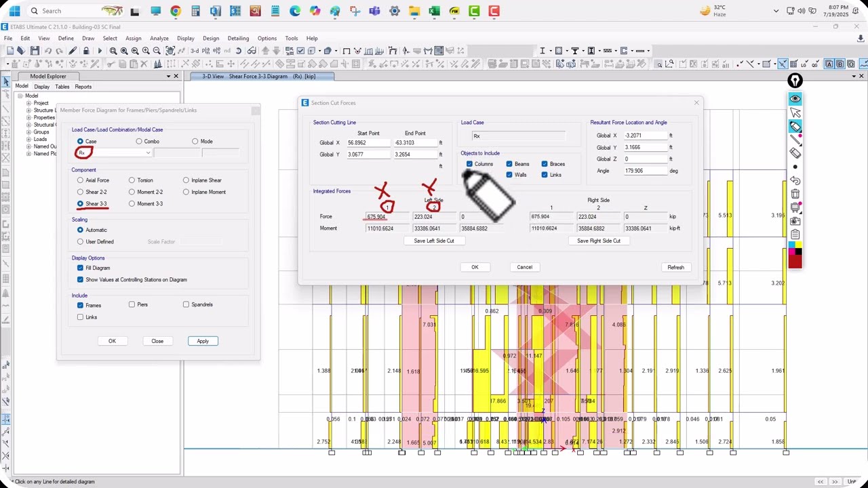This screenshot has height=488, width=868.
Task: Enable the Piers include checkbox
Action: tap(132, 304)
